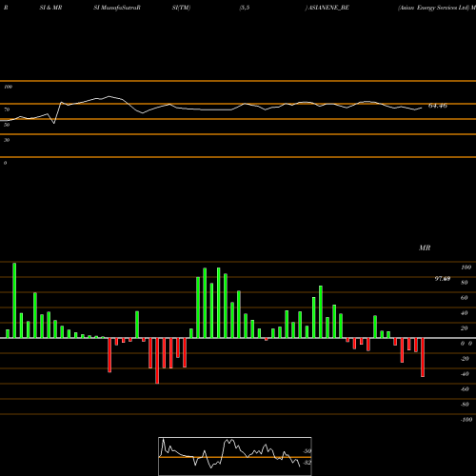Open the mini overview chart thumbnail
The image size is (476, 476).
[x=235, y=456]
